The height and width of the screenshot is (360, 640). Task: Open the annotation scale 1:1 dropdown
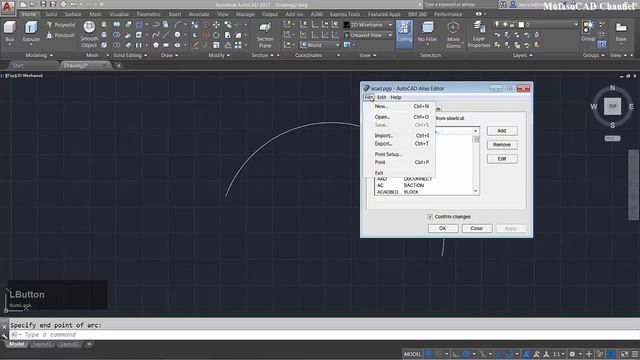558,354
